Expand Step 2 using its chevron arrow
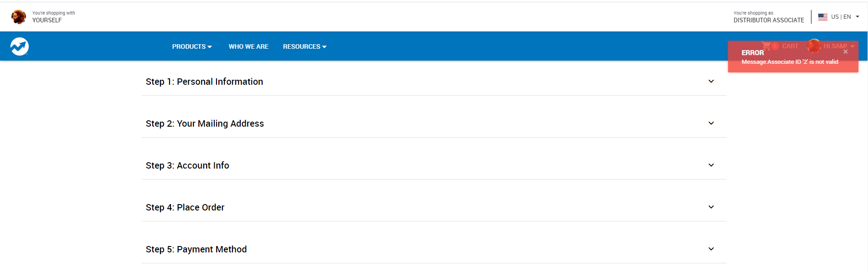Screen dimensions: 868x272 (711, 123)
